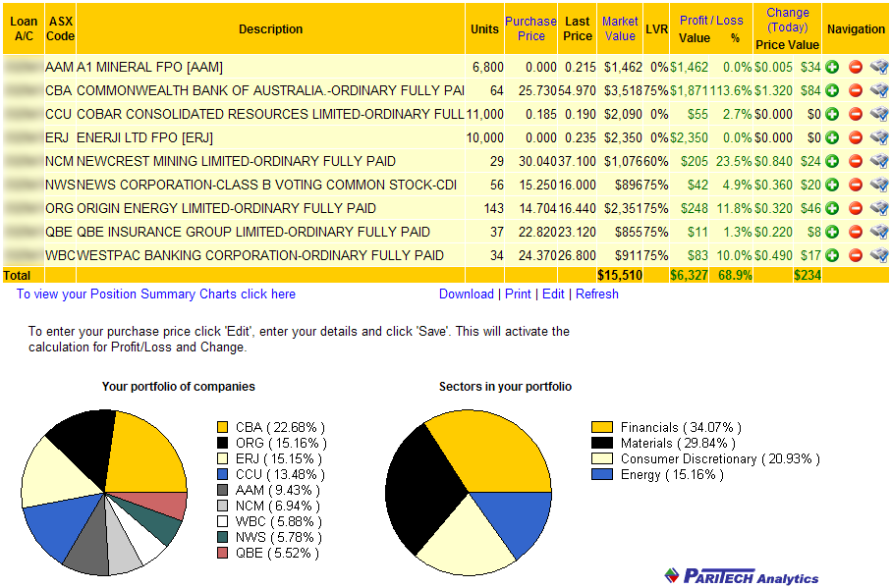Click the 'Materials ( 29.84% )' legend label
The width and height of the screenshot is (891, 588).
point(678,443)
